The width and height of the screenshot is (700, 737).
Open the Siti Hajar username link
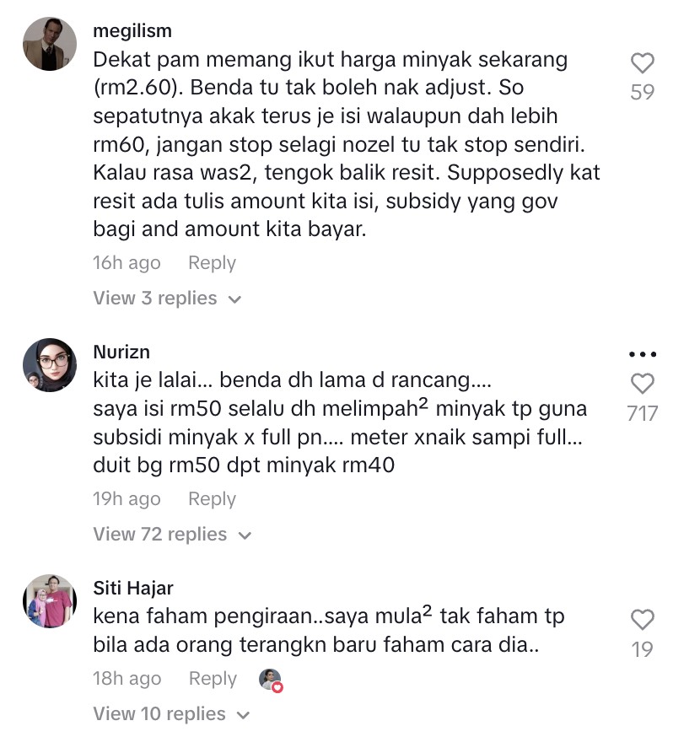click(133, 588)
